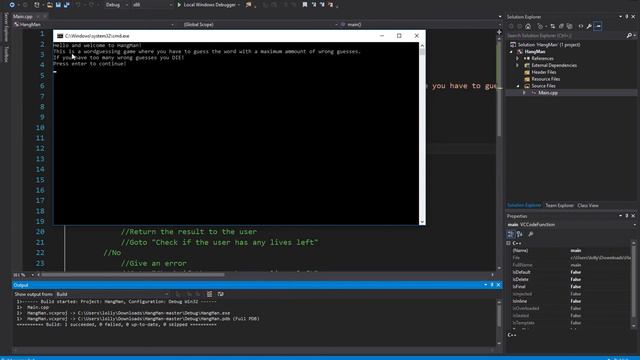Expand the External Dependencies node
This screenshot has width=640, height=360.
coord(518,65)
